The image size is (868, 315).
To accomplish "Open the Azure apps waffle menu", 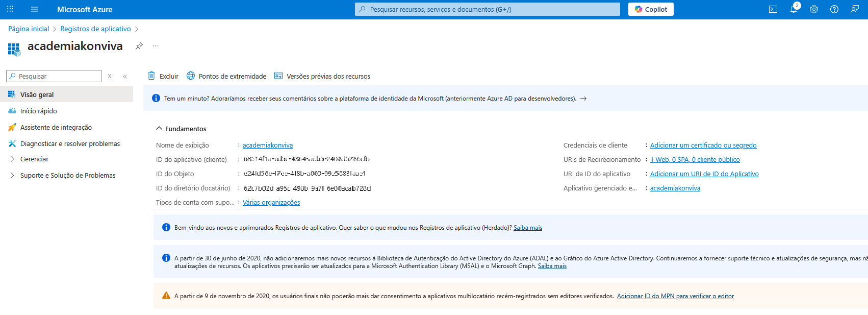I will tap(10, 9).
